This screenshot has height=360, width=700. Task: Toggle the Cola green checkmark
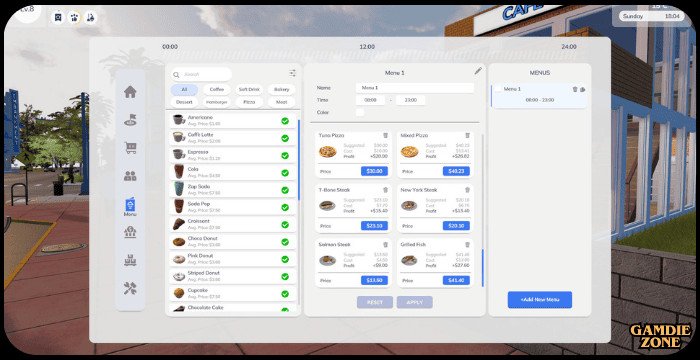285,173
